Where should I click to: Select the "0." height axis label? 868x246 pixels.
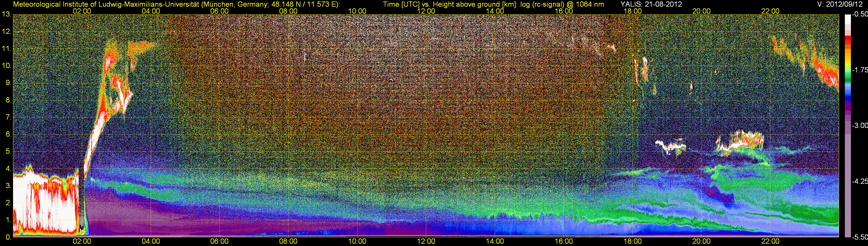tap(8, 237)
